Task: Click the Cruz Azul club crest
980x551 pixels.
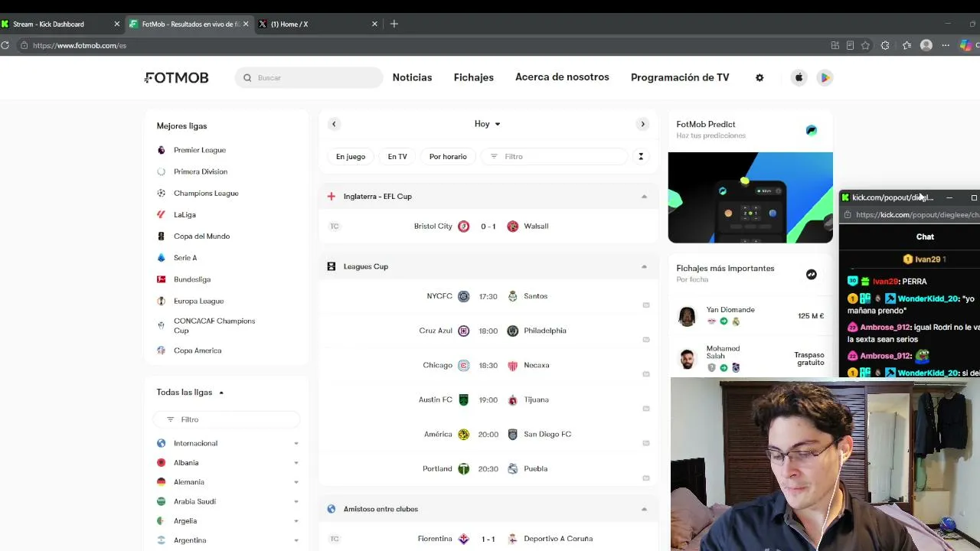Action: [x=463, y=331]
